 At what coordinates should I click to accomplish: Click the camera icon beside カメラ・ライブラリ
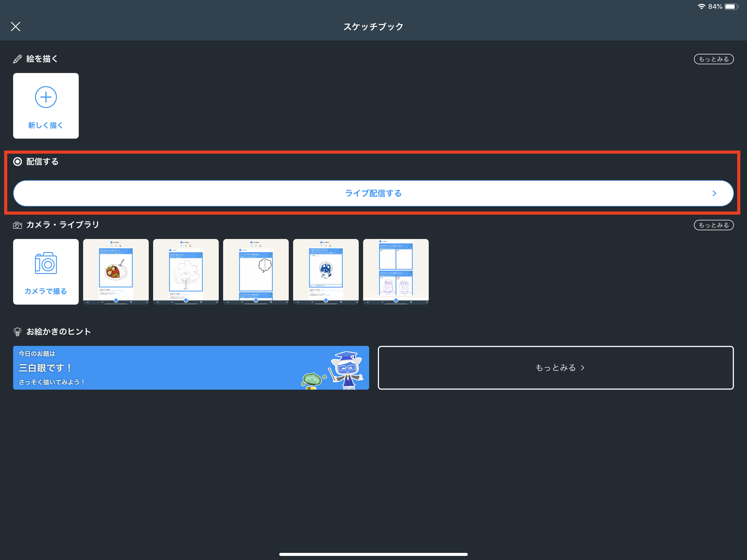tap(17, 225)
